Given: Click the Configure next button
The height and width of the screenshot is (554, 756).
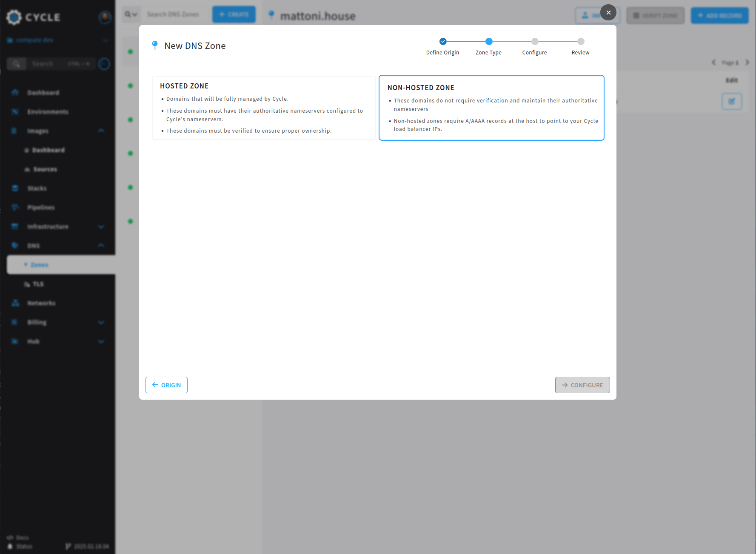Looking at the screenshot, I should point(582,385).
